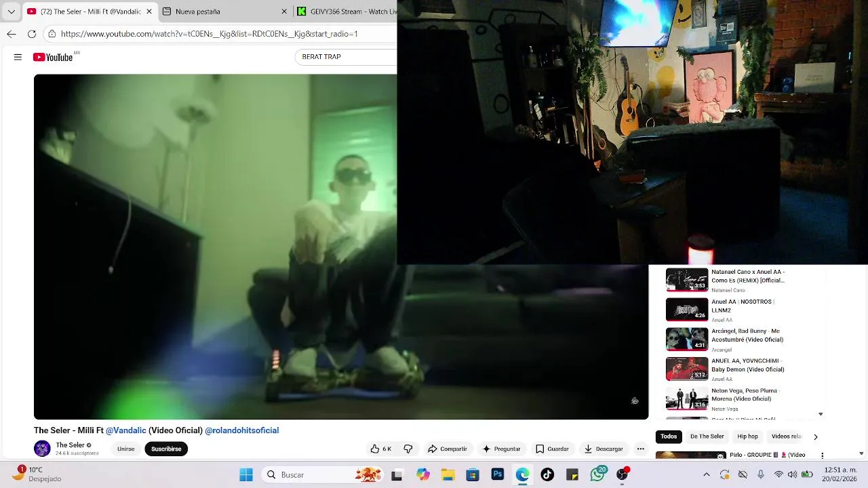Open WhatsApp with 20 notifications
The width and height of the screenshot is (868, 488).
597,474
